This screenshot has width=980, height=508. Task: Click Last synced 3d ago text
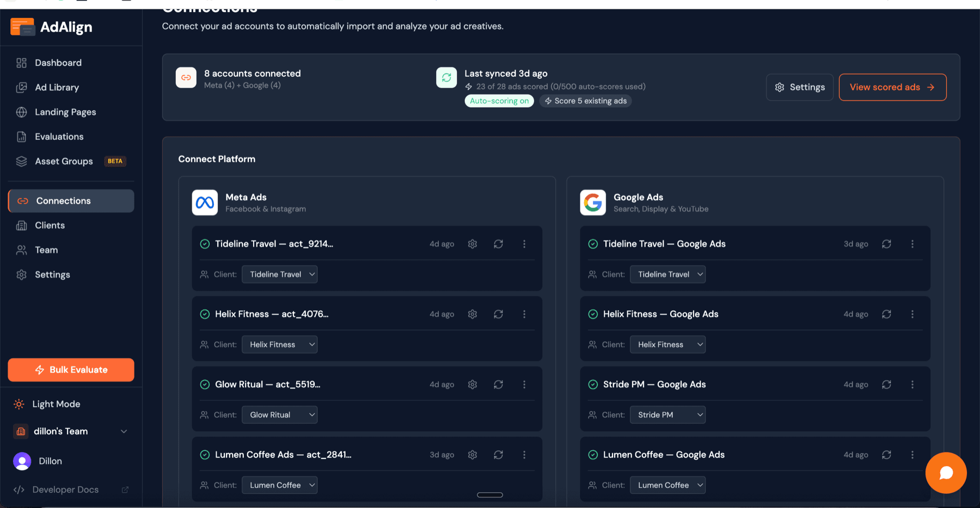[x=506, y=74]
